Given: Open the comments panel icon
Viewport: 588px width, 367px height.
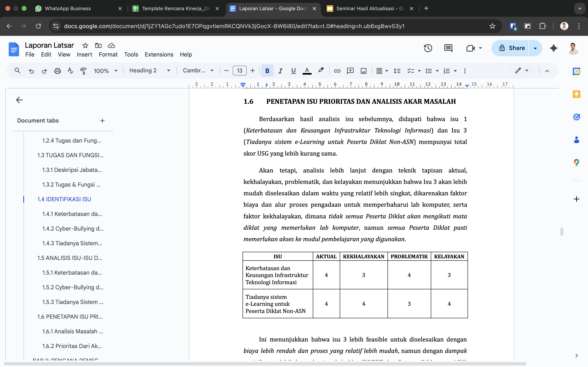Looking at the screenshot, I should [448, 48].
